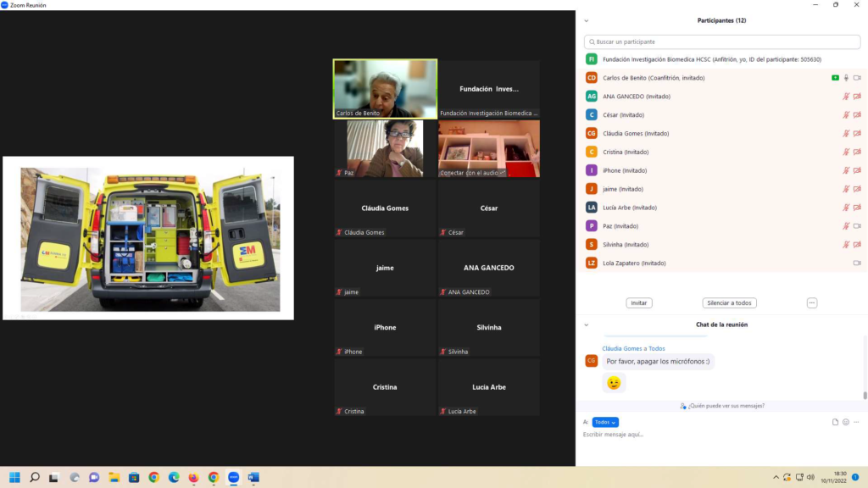Click the Invitar button
Image resolution: width=868 pixels, height=488 pixels.
click(x=639, y=303)
